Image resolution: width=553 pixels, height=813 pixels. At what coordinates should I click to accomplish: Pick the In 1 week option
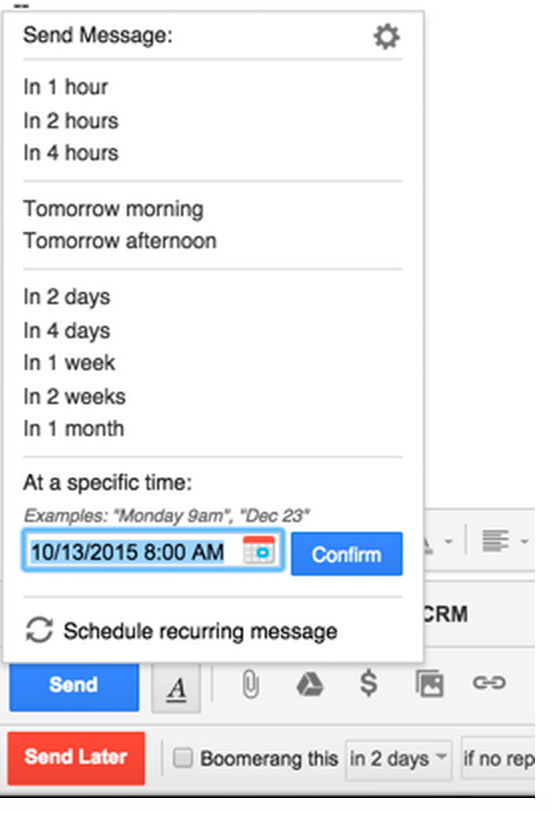(69, 363)
